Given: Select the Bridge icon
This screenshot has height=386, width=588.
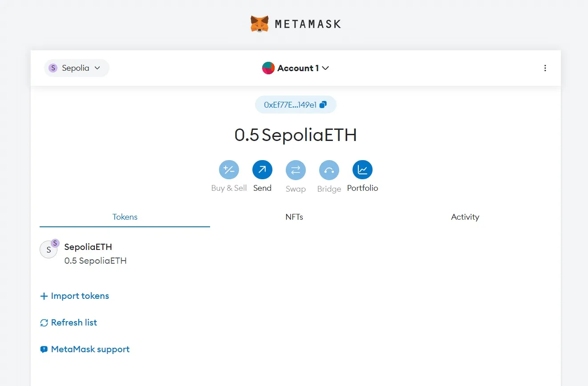Looking at the screenshot, I should 329,169.
